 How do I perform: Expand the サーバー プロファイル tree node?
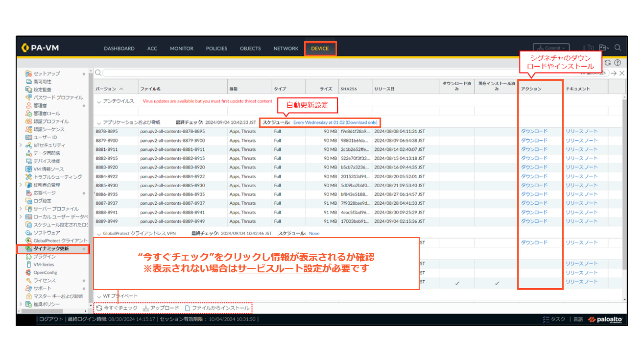click(21, 209)
